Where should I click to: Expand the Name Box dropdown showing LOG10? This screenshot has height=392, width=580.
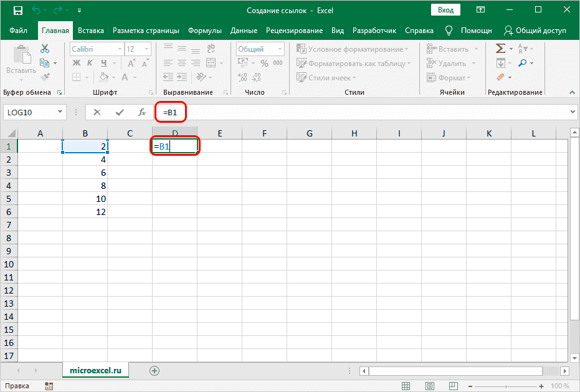point(60,112)
